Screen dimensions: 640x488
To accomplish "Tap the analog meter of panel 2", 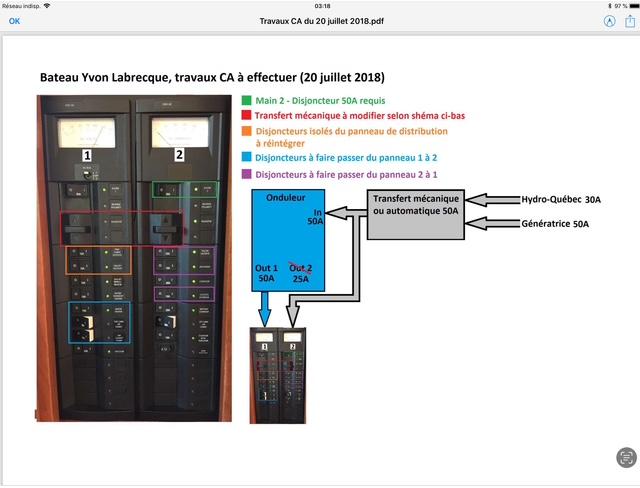I will [180, 132].
